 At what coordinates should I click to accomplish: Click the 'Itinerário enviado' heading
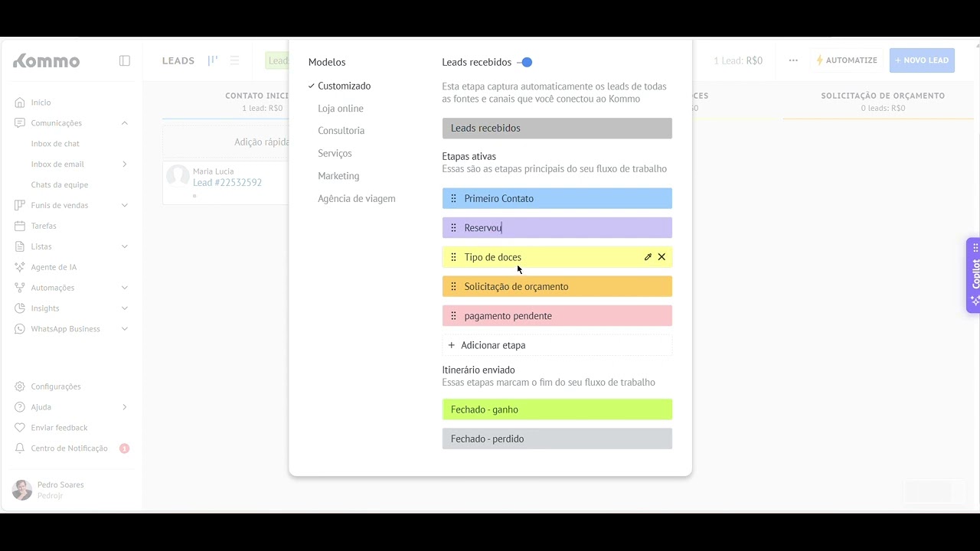click(x=479, y=370)
